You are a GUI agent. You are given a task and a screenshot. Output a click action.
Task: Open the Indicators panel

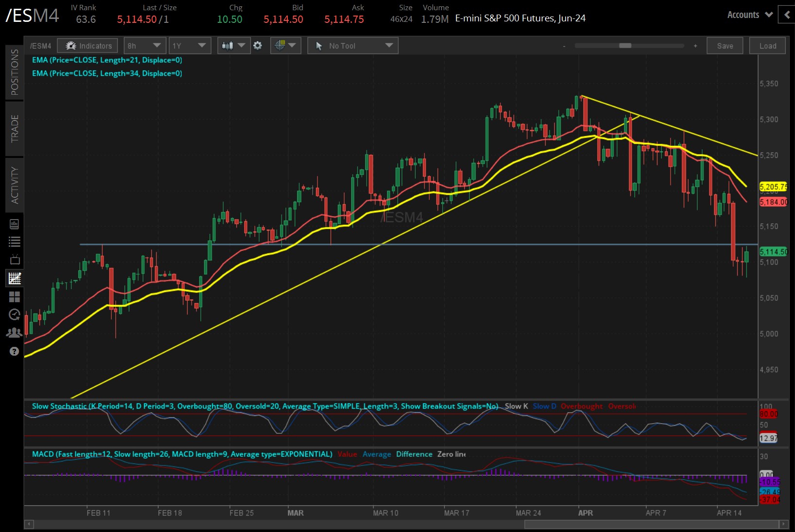pyautogui.click(x=88, y=46)
